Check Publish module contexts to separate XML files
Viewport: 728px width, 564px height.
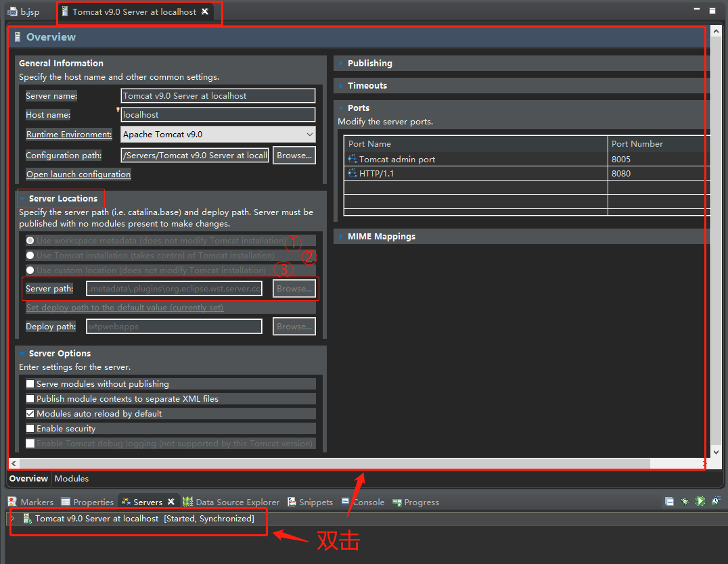point(30,399)
